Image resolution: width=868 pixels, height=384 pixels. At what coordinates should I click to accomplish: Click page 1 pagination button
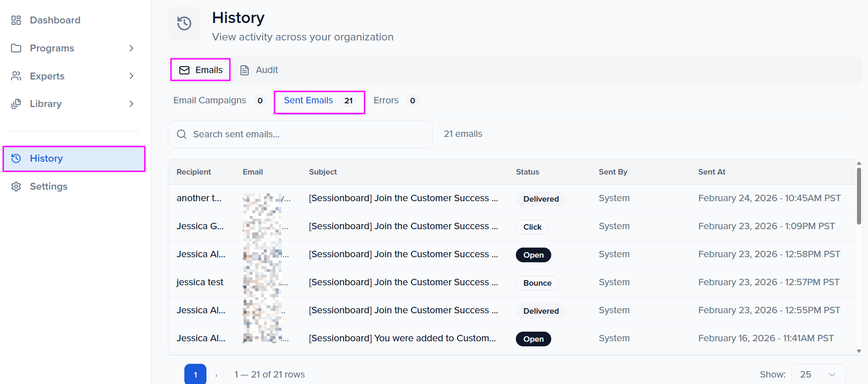[x=195, y=374]
